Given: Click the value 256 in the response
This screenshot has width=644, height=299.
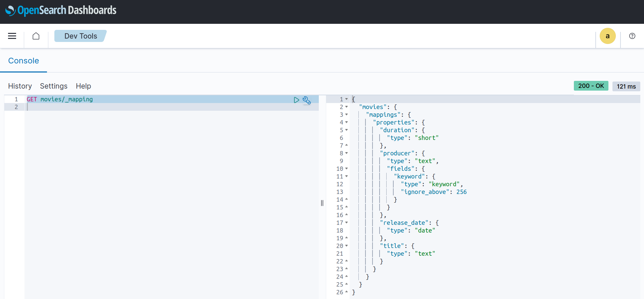Looking at the screenshot, I should click(461, 192).
